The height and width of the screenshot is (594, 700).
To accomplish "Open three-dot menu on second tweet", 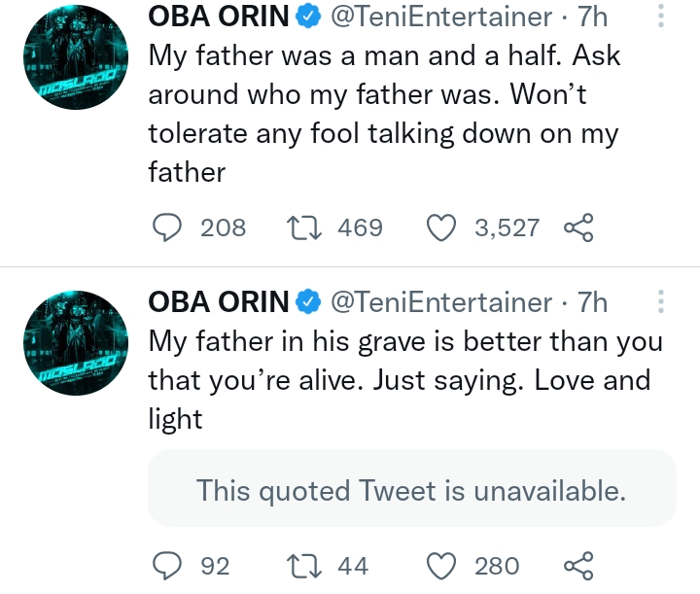I will [661, 301].
